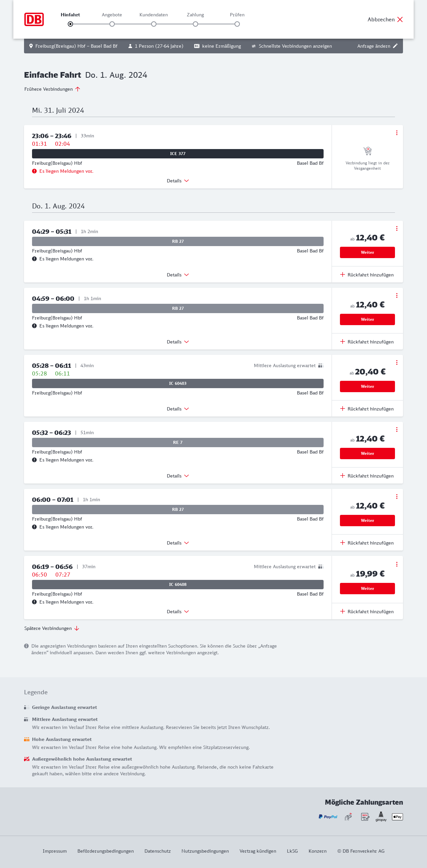The height and width of the screenshot is (868, 427).
Task: Click warning icon on 04:29 connection
Action: pyautogui.click(x=34, y=259)
